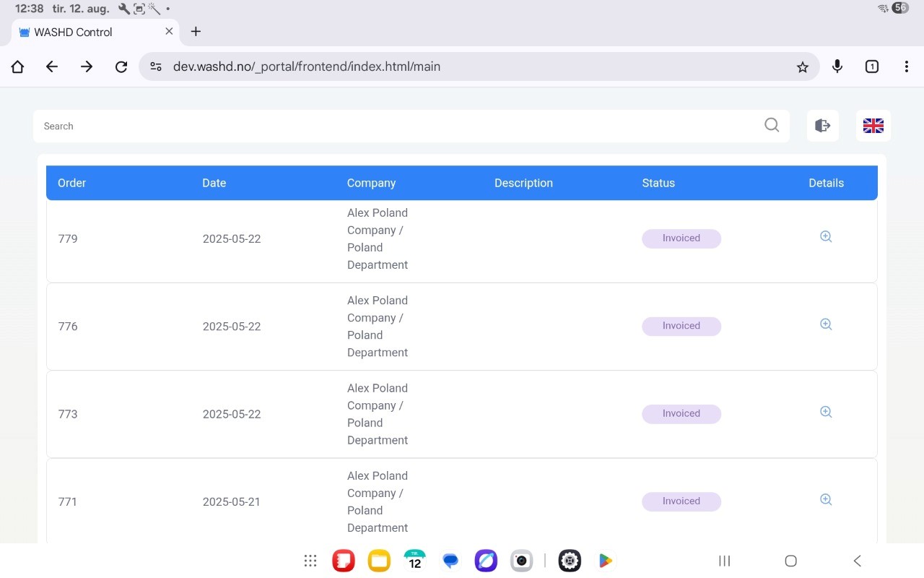View details magnifier for order 776

(x=826, y=324)
